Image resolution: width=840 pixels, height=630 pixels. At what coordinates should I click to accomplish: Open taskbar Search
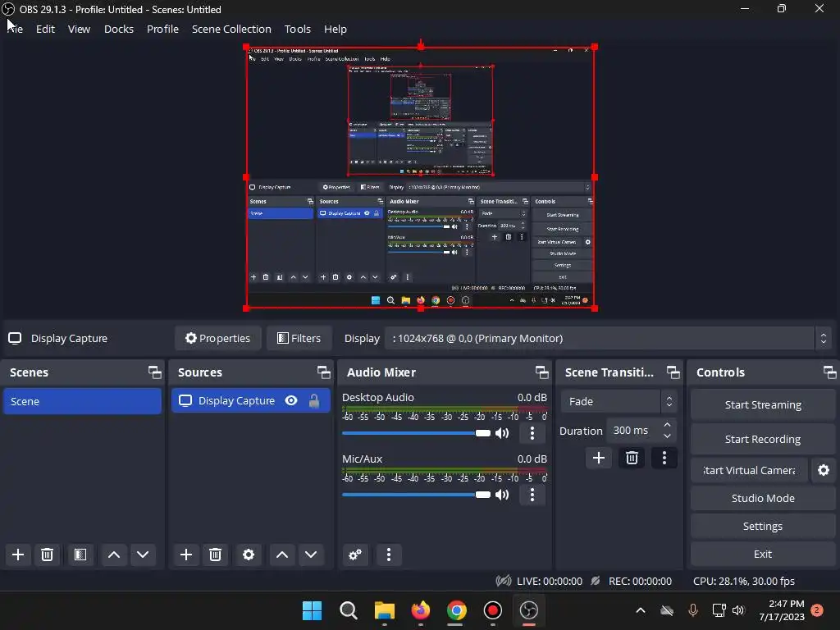point(348,610)
